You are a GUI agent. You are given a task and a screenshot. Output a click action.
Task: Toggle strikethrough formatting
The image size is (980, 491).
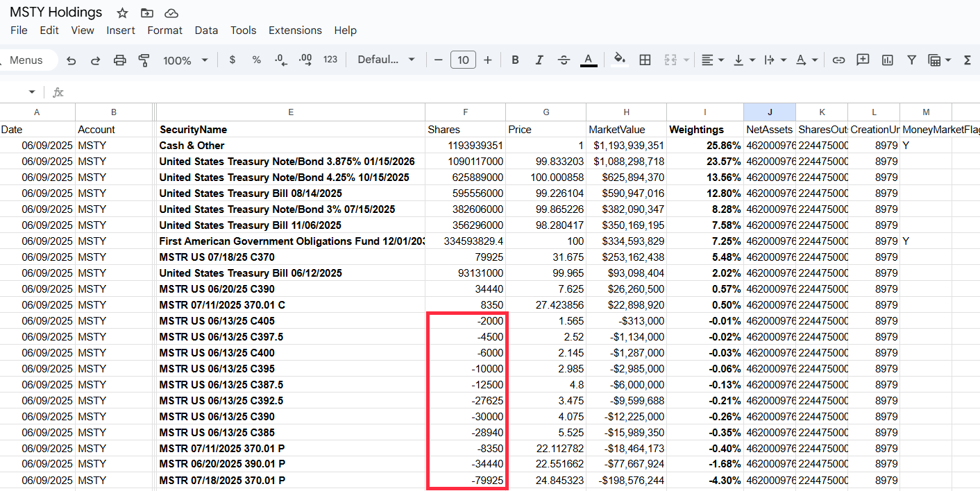[x=564, y=60]
